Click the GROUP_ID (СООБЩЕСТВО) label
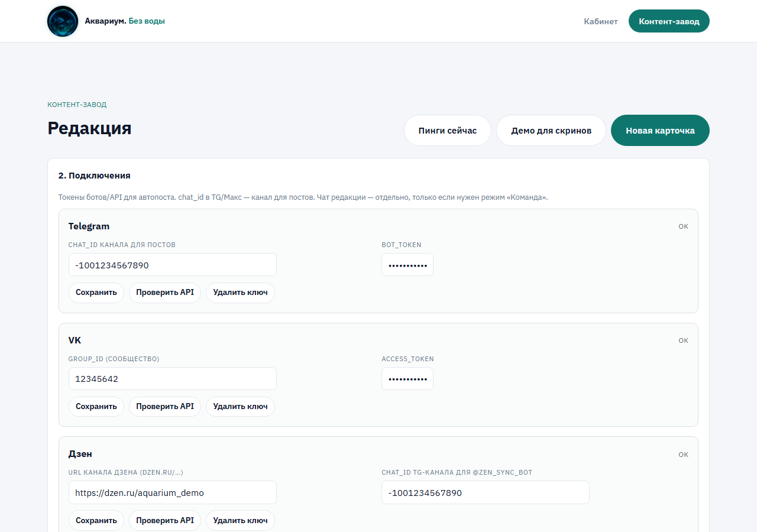Screen dimensions: 757x532 pos(114,359)
